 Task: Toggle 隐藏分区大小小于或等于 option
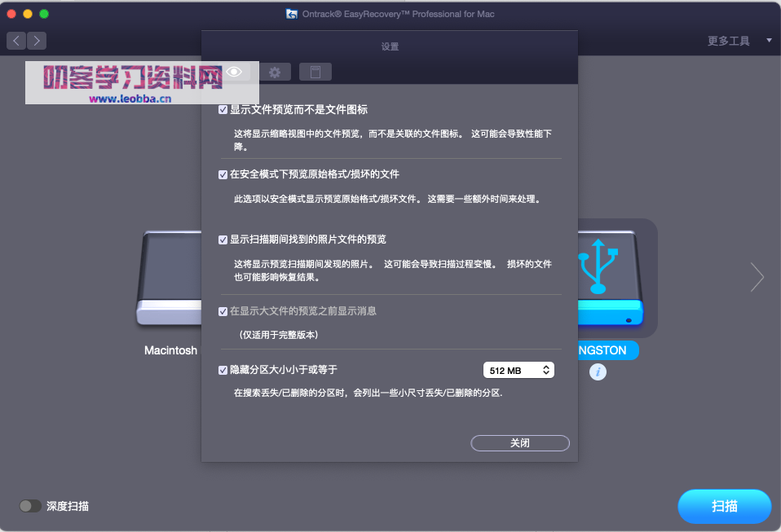(222, 370)
